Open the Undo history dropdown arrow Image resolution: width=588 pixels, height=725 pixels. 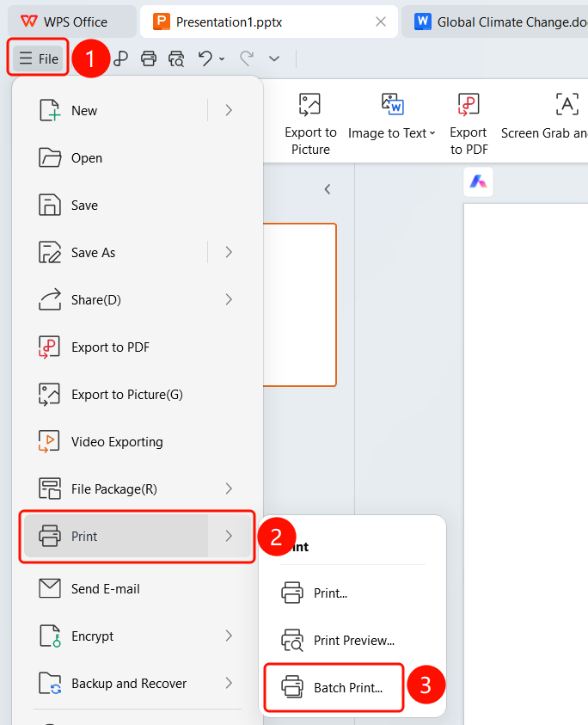[x=222, y=59]
